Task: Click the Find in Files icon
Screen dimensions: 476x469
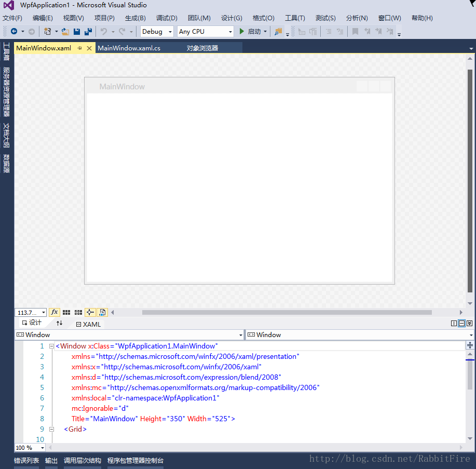Action: [278, 31]
